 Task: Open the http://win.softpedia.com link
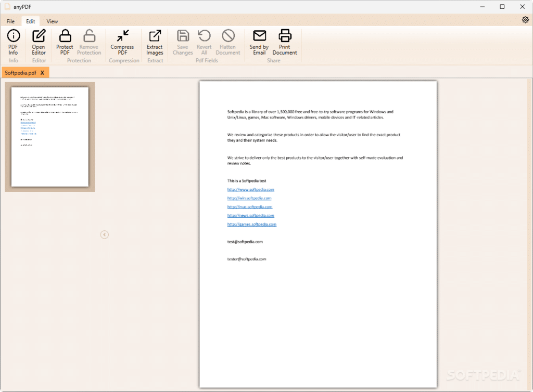point(249,198)
